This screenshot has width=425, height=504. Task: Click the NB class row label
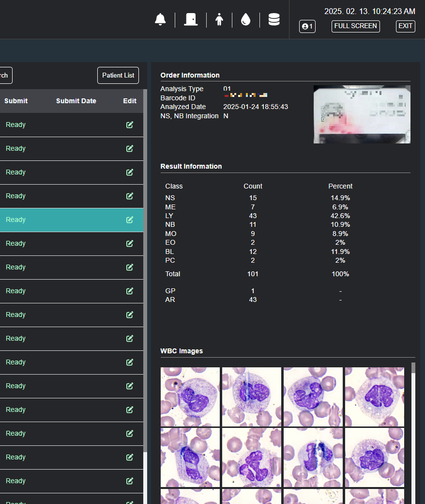170,225
